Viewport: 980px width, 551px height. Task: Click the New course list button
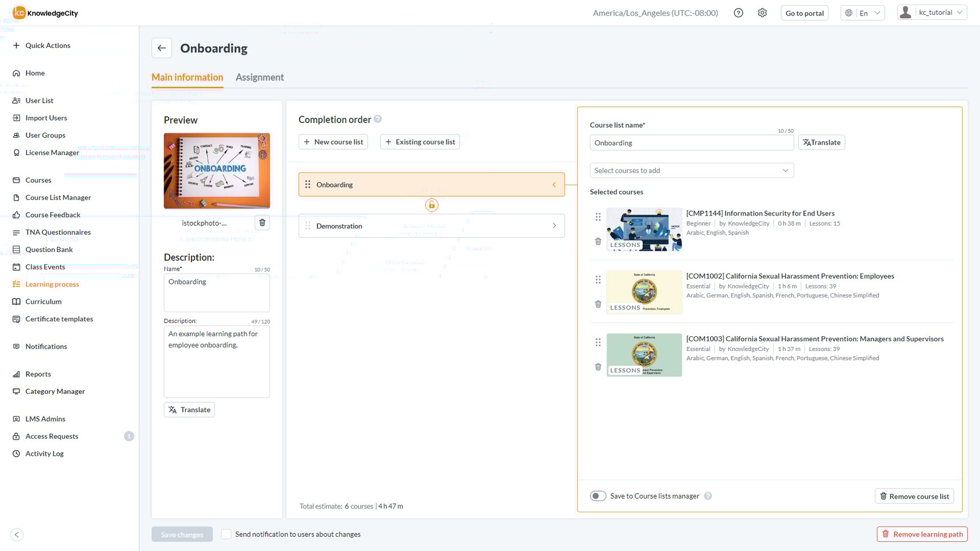point(333,141)
